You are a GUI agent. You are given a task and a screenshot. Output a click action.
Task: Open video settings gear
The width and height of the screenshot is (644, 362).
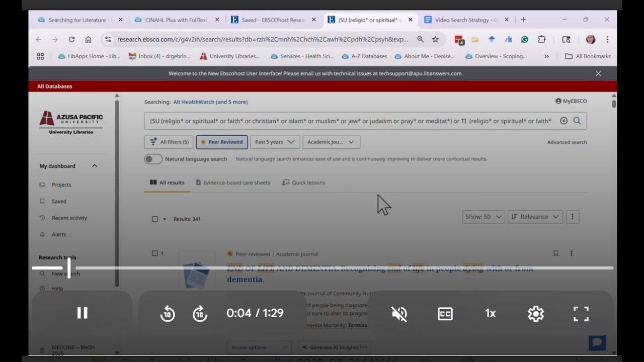point(536,314)
